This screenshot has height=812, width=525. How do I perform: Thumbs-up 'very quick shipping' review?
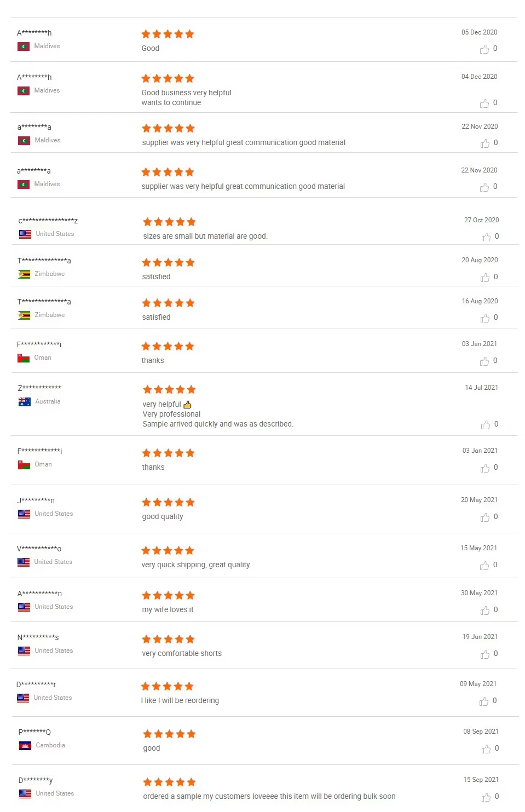(x=484, y=566)
